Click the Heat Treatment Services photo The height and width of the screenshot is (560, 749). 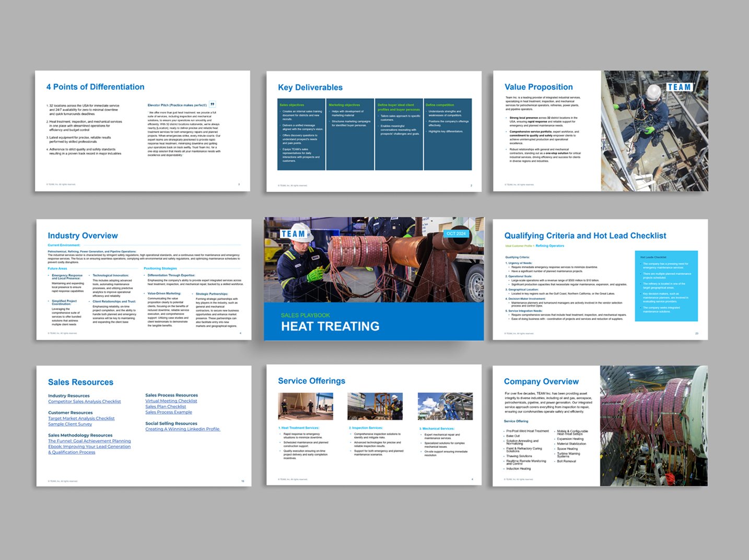point(305,406)
